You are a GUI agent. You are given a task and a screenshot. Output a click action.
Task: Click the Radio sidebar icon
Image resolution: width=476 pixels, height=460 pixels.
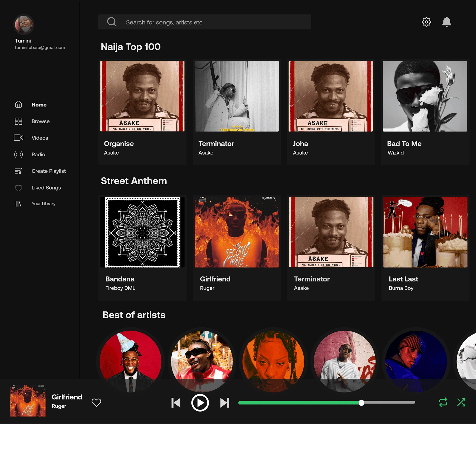pos(19,155)
